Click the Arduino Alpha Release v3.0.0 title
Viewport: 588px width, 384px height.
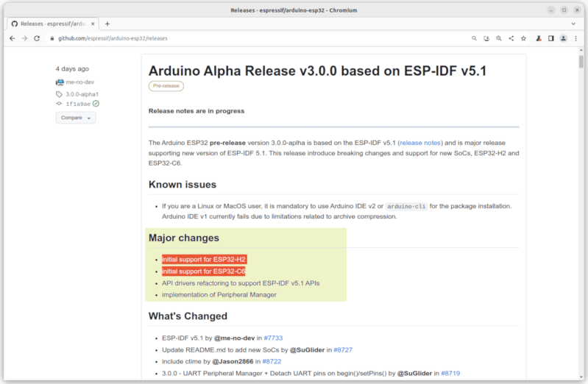(x=317, y=71)
